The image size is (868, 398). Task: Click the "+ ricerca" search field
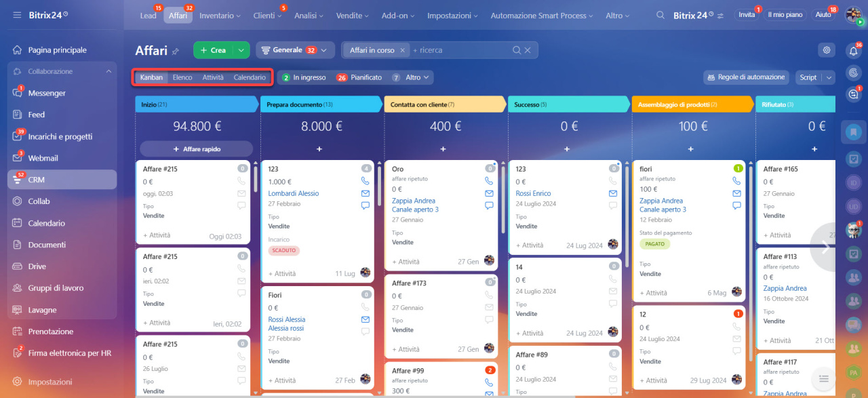461,50
